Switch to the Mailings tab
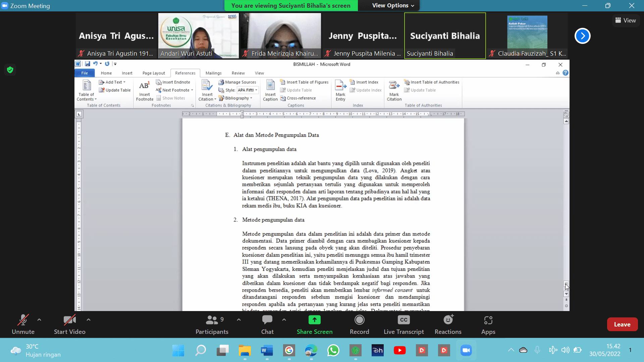Viewport: 644px width, 362px height. click(x=213, y=73)
